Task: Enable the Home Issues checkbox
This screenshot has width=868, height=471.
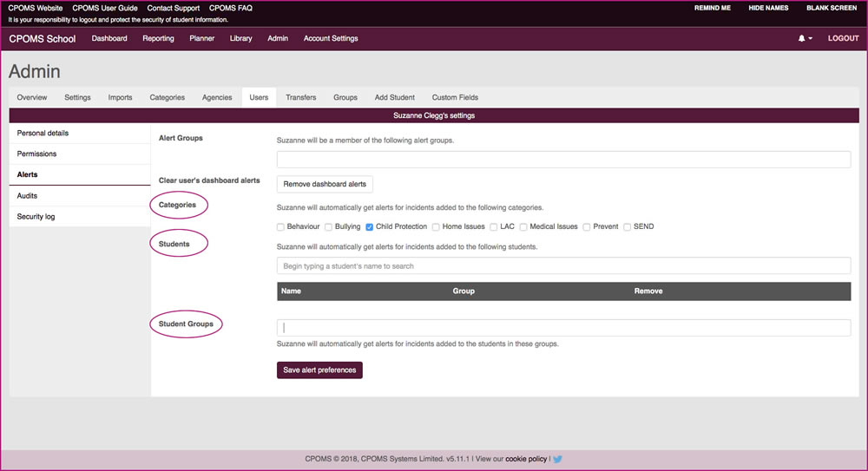Action: [x=436, y=227]
